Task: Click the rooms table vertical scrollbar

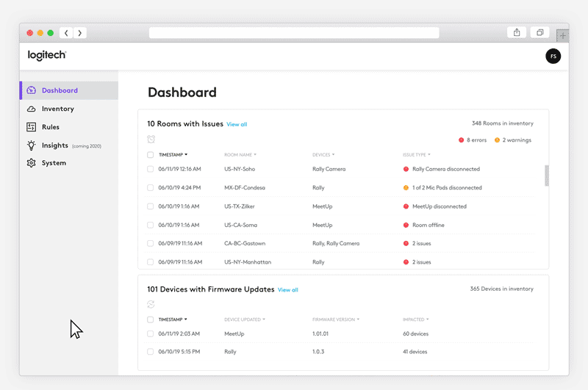Action: point(546,176)
